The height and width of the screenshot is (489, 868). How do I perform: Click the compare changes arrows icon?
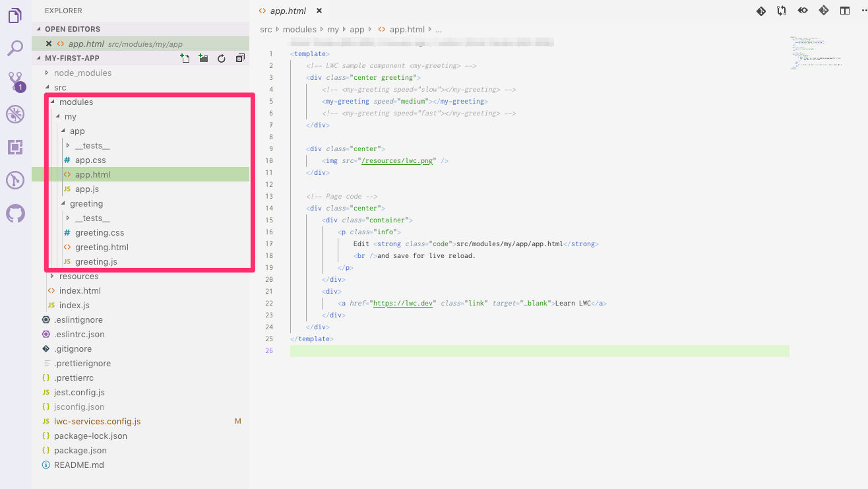click(782, 11)
